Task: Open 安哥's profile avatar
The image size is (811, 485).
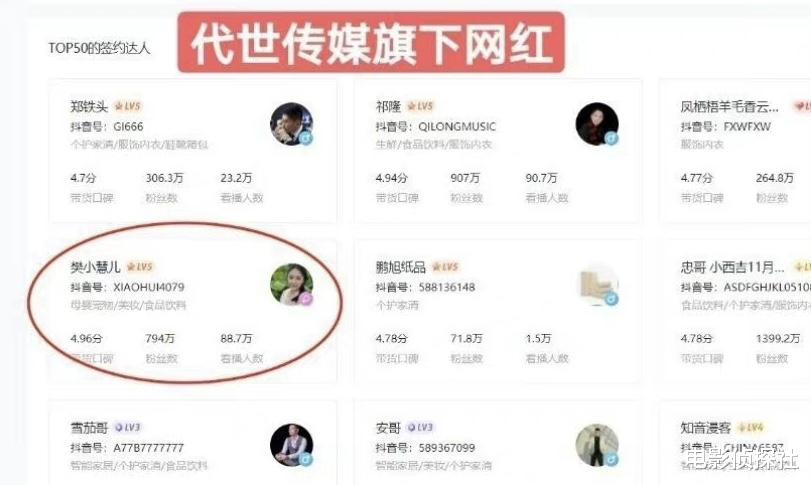Action: click(597, 445)
